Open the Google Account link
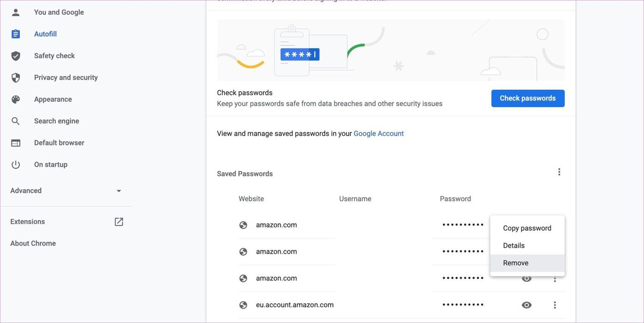Viewport: 644px width, 323px height. point(378,134)
